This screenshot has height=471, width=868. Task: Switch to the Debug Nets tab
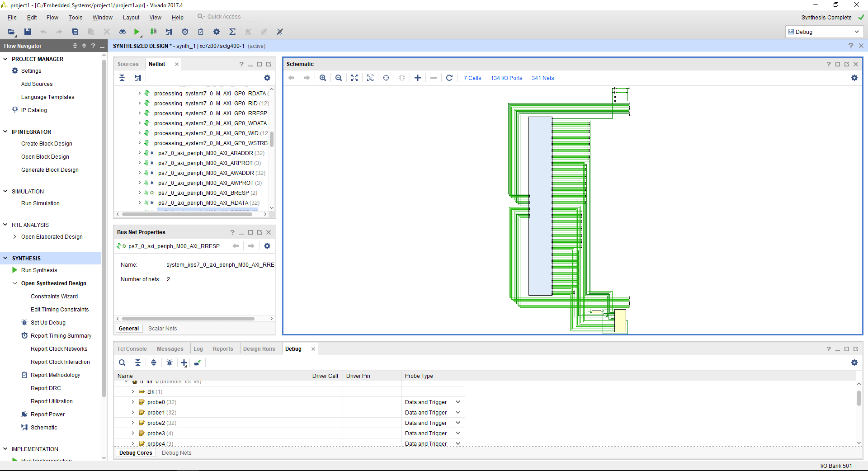click(x=177, y=453)
